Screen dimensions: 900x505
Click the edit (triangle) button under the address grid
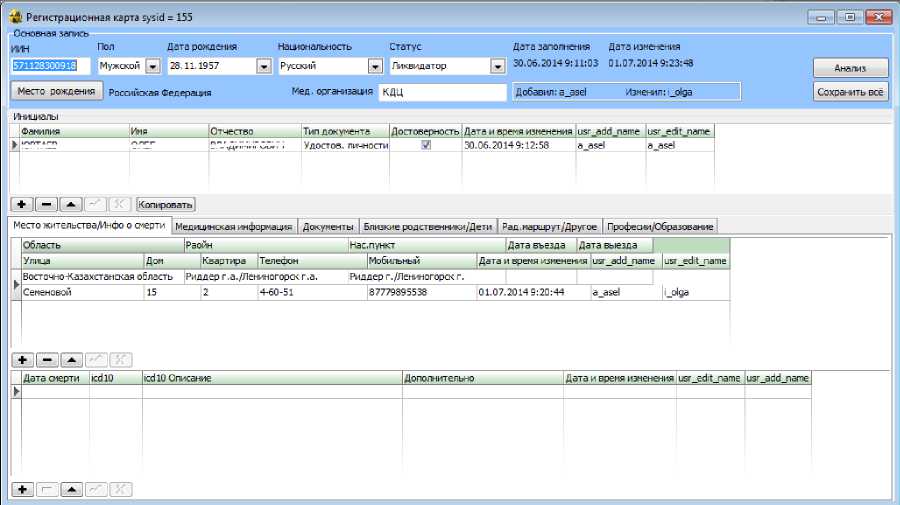70,358
